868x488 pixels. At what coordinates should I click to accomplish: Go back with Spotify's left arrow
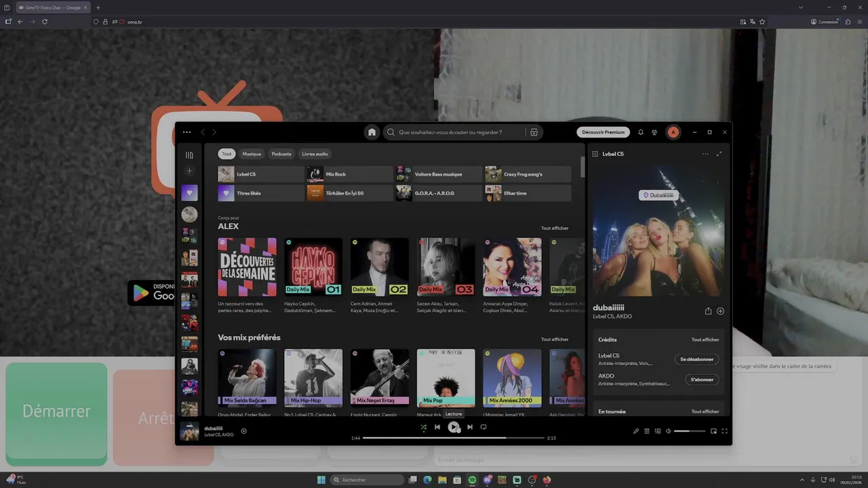coord(203,132)
